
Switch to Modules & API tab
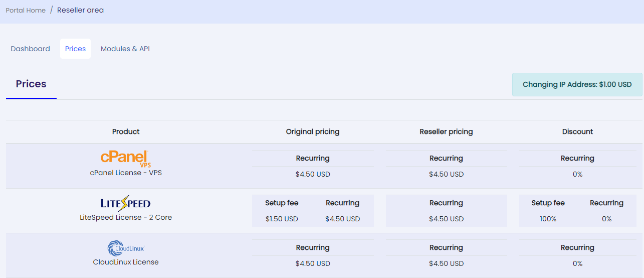[125, 49]
